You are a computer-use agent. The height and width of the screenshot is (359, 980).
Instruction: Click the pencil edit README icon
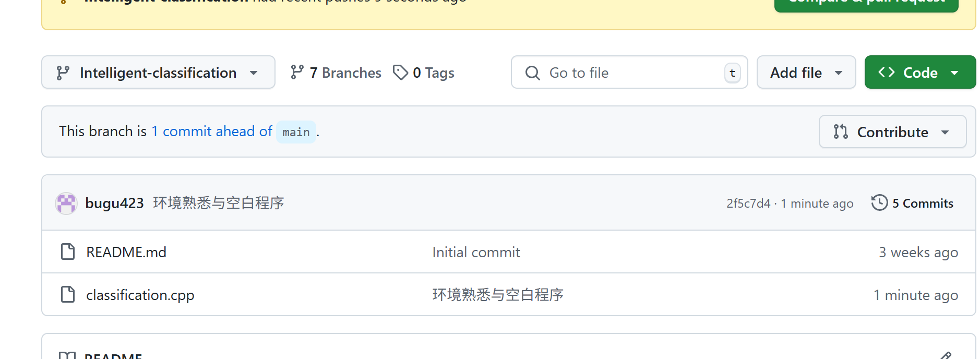click(946, 356)
